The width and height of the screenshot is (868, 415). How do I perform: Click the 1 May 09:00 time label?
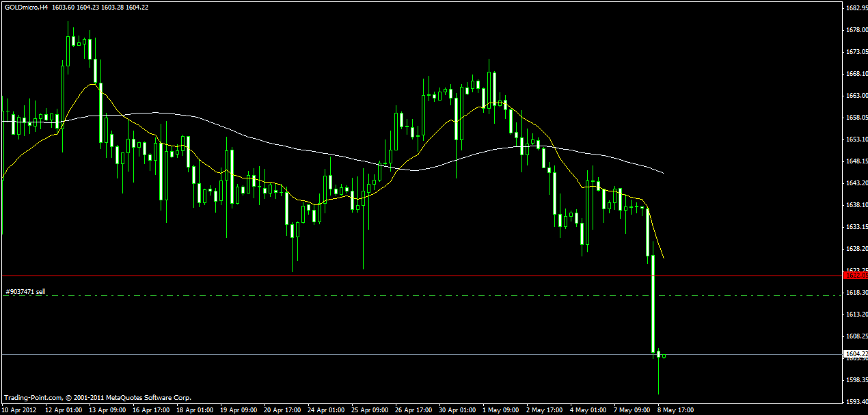[x=499, y=409]
